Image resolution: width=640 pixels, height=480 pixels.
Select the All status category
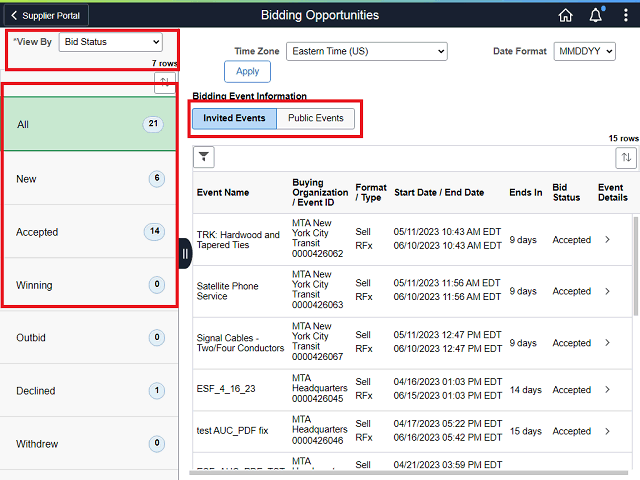(x=89, y=124)
